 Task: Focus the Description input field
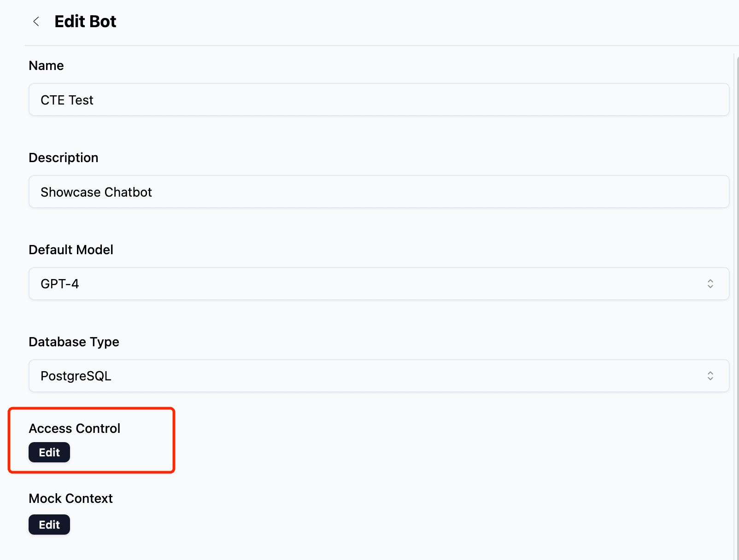[x=378, y=192]
